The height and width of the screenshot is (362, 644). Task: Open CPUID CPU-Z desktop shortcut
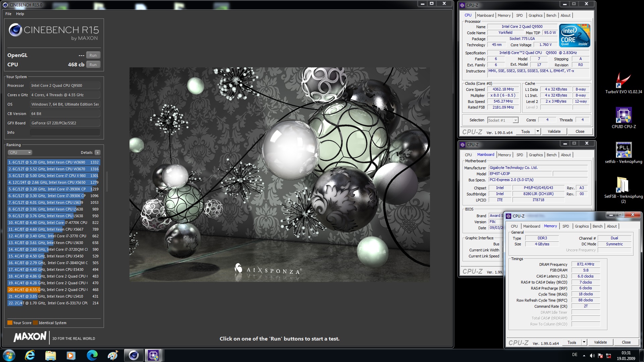(624, 118)
